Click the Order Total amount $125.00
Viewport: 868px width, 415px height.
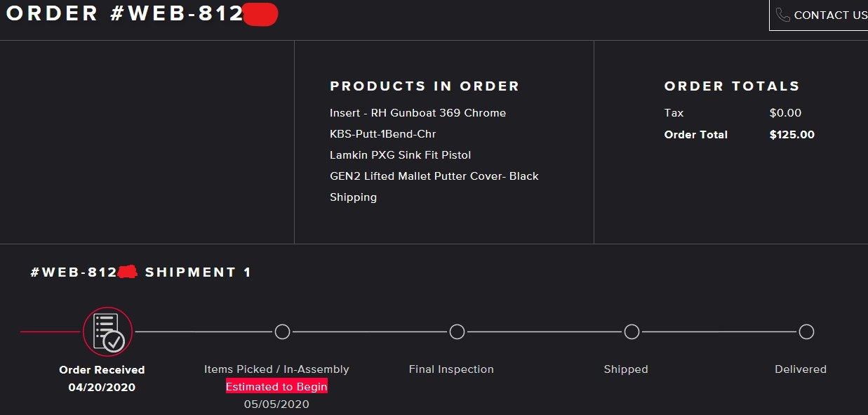click(792, 135)
